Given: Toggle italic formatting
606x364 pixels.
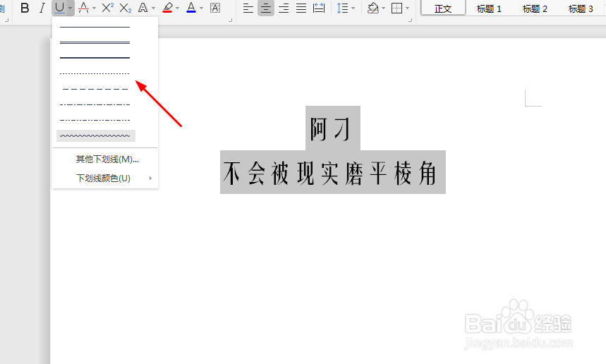Looking at the screenshot, I should point(42,8).
